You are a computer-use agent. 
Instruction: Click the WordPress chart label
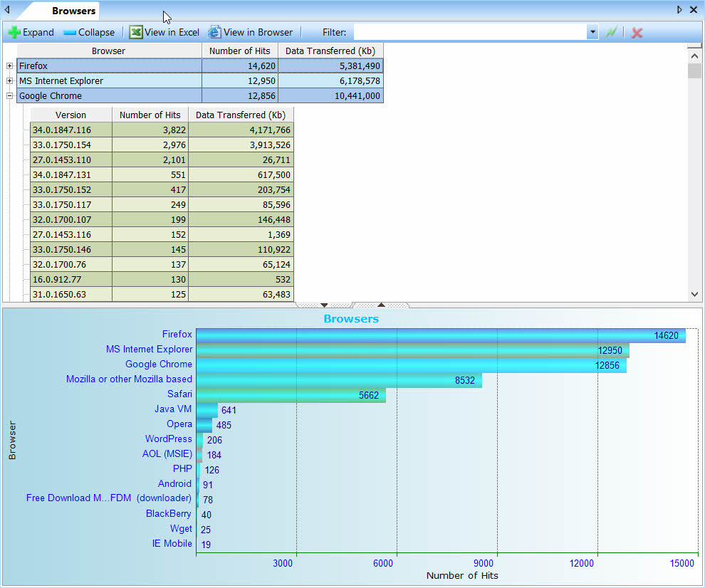coord(168,439)
